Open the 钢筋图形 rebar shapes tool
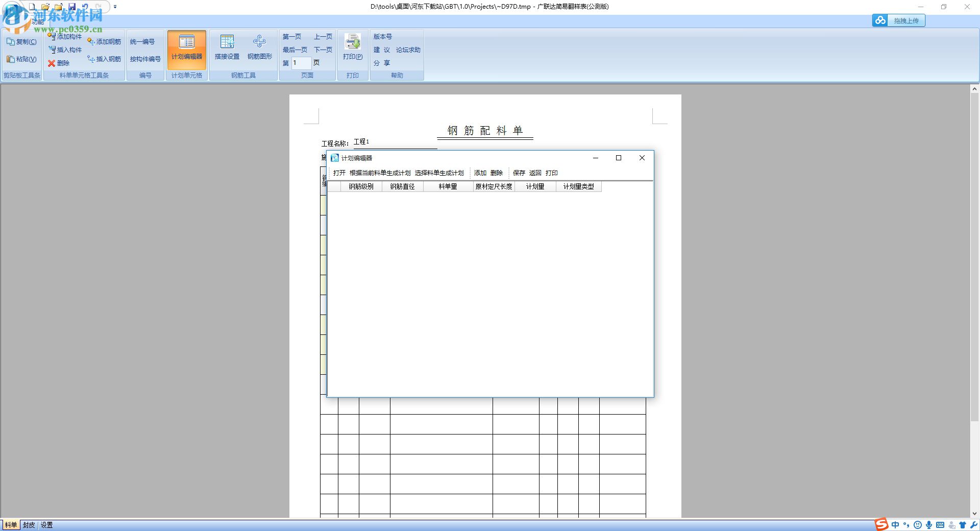Viewport: 980px width, 531px height. [260, 47]
